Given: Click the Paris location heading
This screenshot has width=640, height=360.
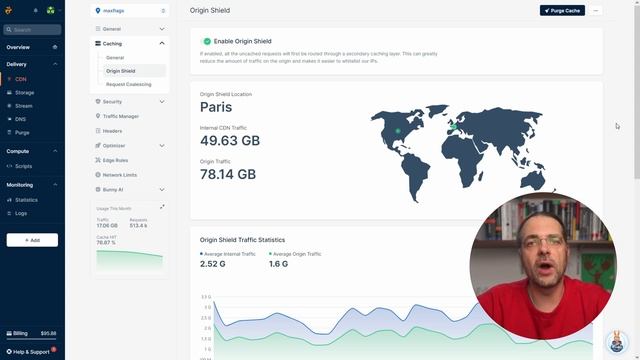Looking at the screenshot, I should (216, 107).
